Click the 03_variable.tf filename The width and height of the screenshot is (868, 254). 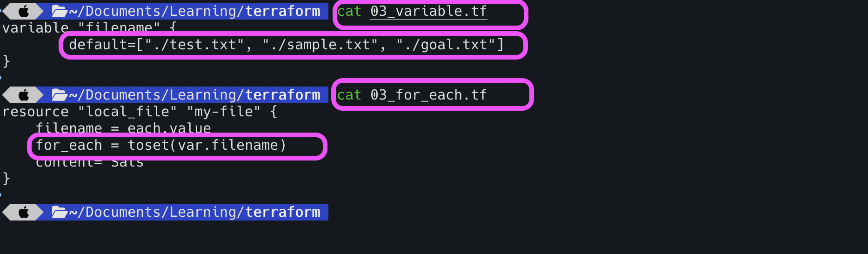(428, 11)
